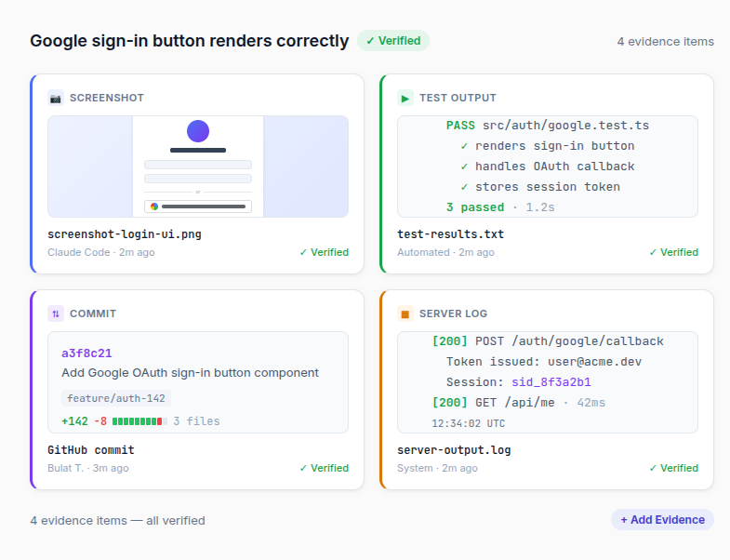Click the purple avatar circle in screenshot preview
730x560 pixels.
pos(198,131)
